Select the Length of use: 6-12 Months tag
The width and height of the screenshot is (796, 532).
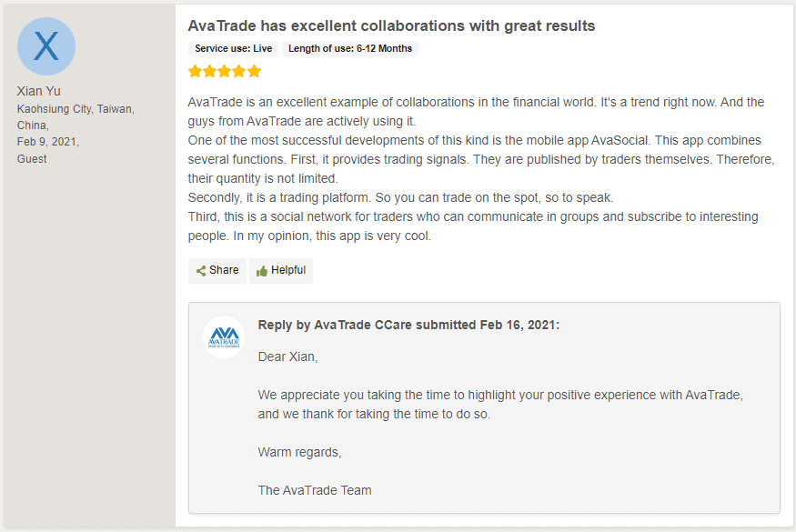350,48
